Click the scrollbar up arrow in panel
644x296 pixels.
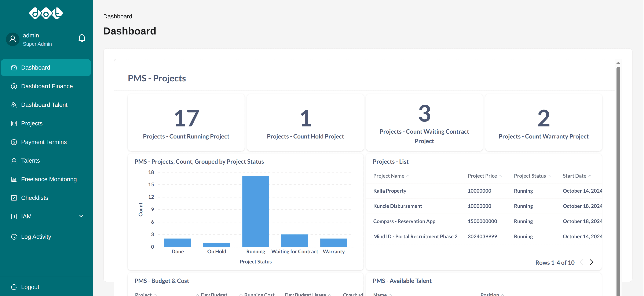pos(618,63)
